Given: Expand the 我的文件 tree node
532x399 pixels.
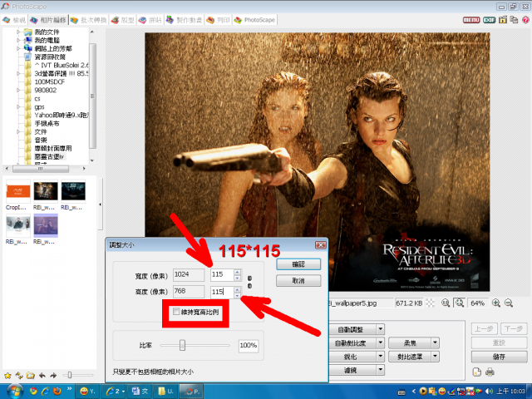Looking at the screenshot, I should (18, 32).
